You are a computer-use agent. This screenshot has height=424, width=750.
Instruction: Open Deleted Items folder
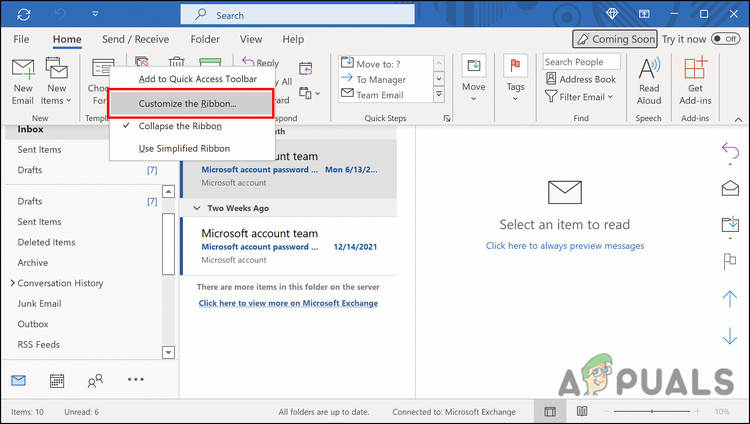coord(46,242)
